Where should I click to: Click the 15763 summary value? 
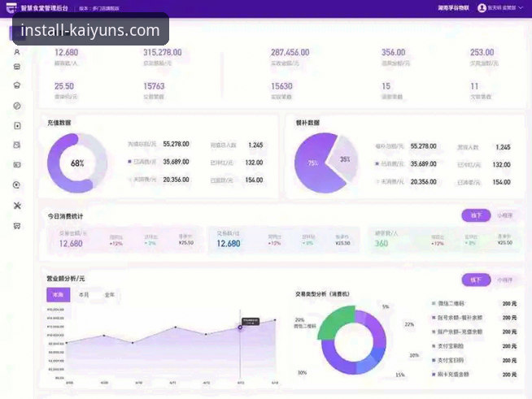point(154,86)
